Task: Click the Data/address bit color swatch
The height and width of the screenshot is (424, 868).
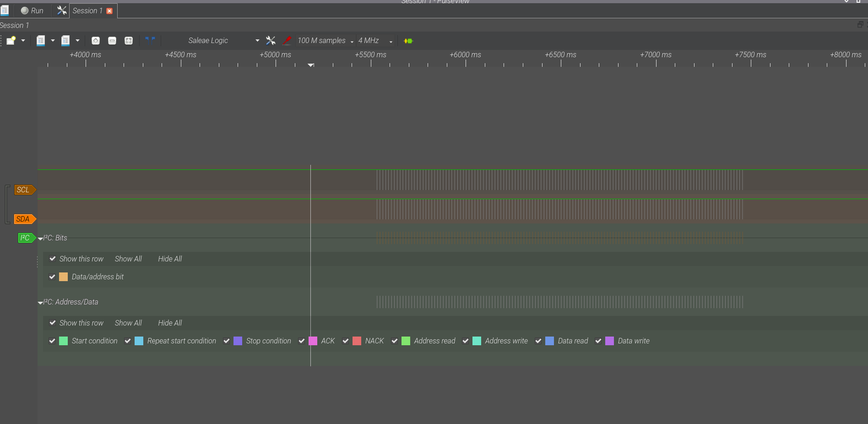Action: [x=63, y=277]
